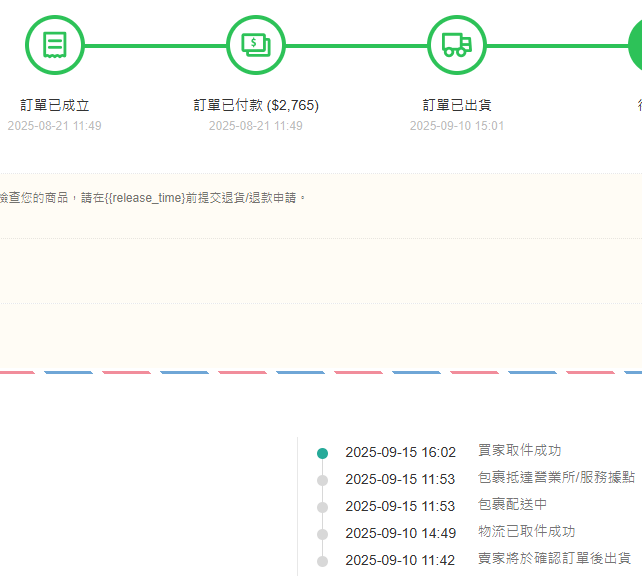Select the grey dot beside 賣家將於確認訂單後出貨
The height and width of the screenshot is (582, 642).
tap(322, 561)
